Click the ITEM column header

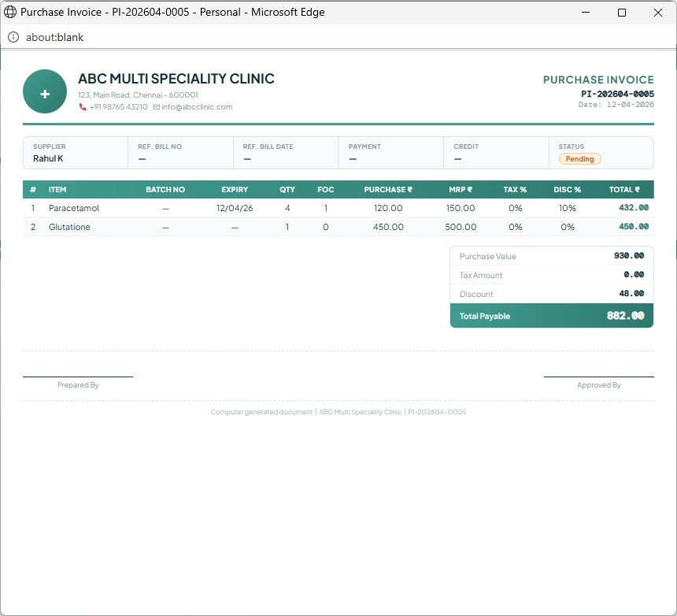coord(57,190)
